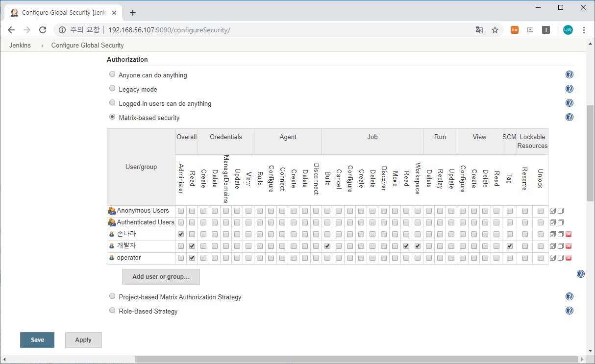This screenshot has height=364, width=595.
Task: Open help for Anyone can do anything
Action: 570,75
